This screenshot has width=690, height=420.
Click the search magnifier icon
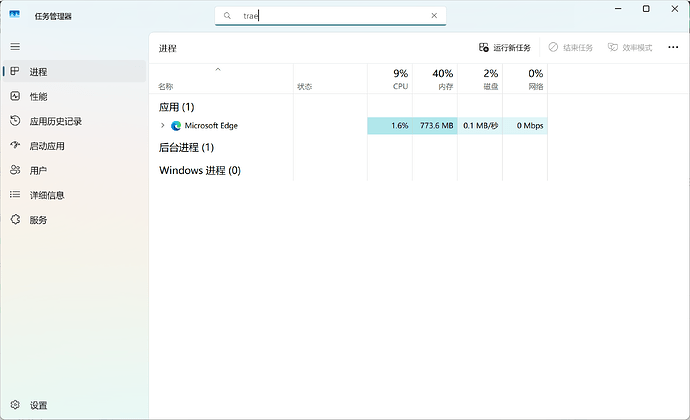tap(227, 16)
